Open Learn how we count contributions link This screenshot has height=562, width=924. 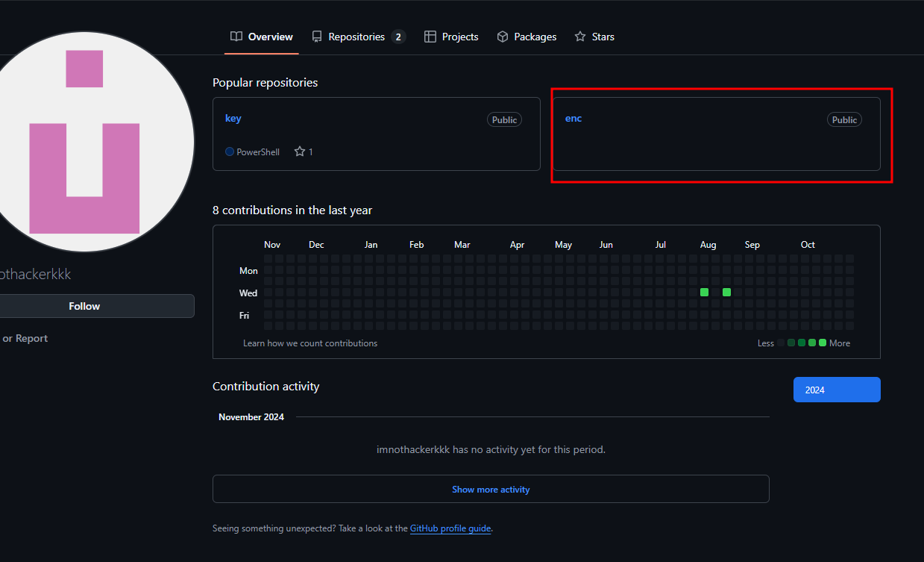(310, 343)
